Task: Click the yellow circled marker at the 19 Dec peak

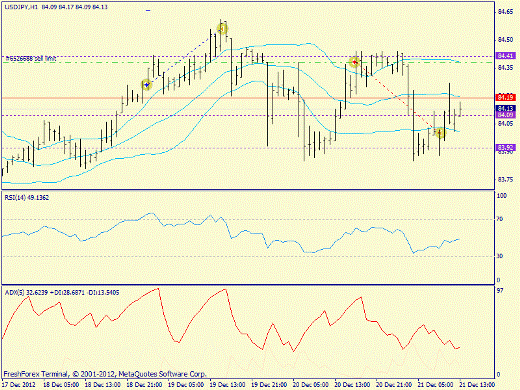Action: (x=222, y=29)
